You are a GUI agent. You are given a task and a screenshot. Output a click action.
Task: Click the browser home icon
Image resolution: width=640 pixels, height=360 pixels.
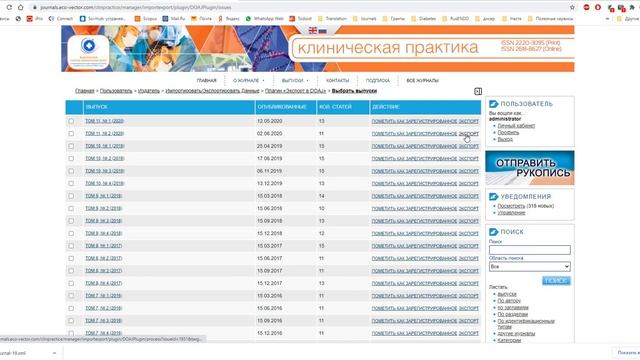(x=20, y=7)
